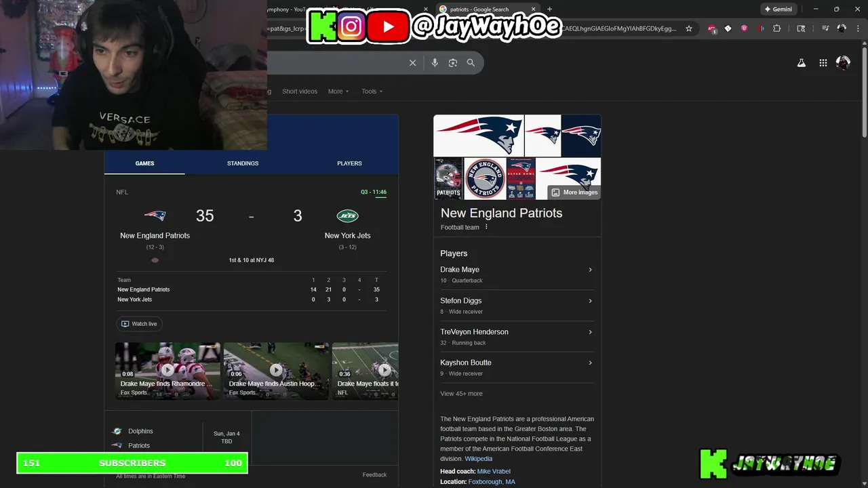
Task: Open the Adblock extension icon with badge
Action: pyautogui.click(x=711, y=28)
